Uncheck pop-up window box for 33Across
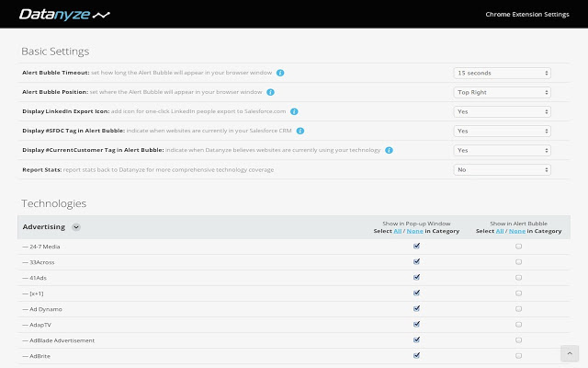The width and height of the screenshot is (588, 368). click(416, 261)
